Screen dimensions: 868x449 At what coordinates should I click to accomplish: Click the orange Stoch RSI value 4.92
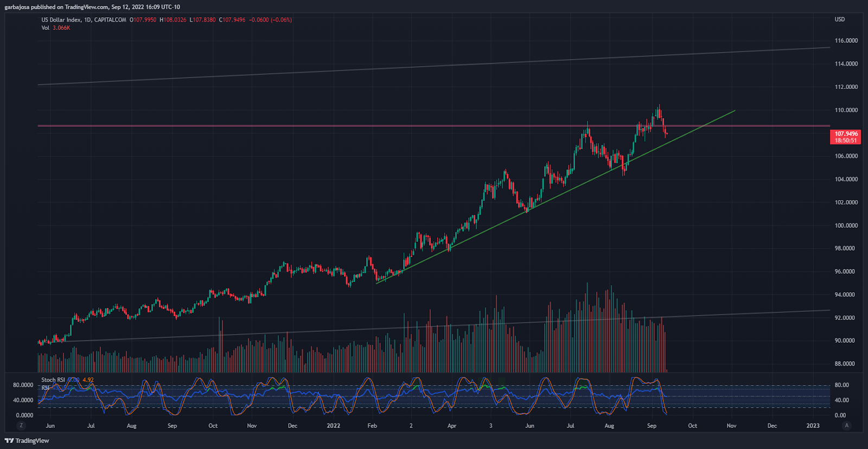coord(88,380)
